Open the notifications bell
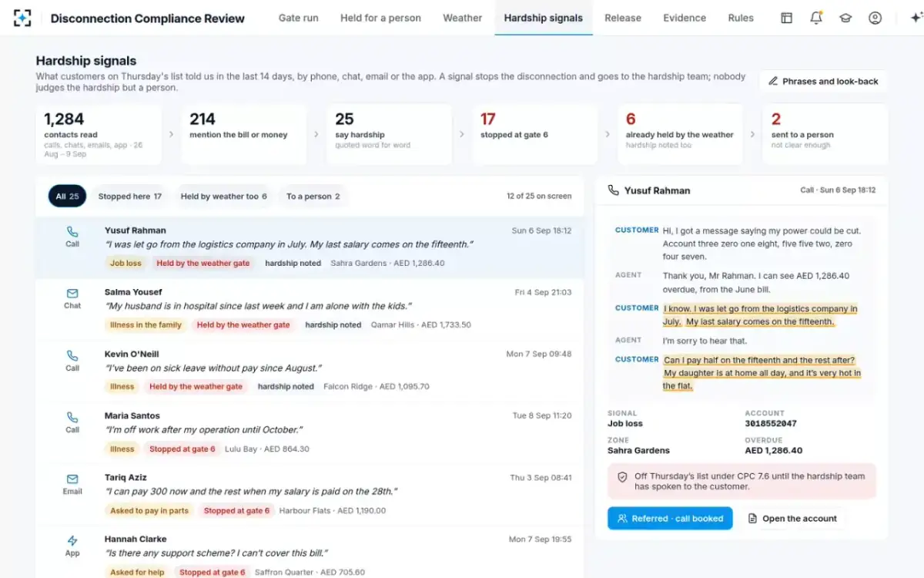Screen dimensions: 924x578 click(x=816, y=18)
